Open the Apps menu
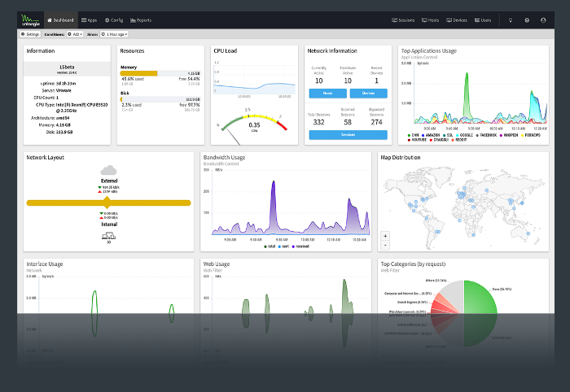 coord(89,20)
